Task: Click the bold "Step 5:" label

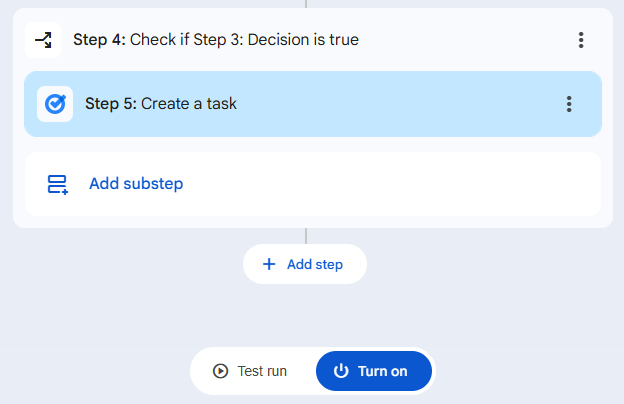Action: 111,104
